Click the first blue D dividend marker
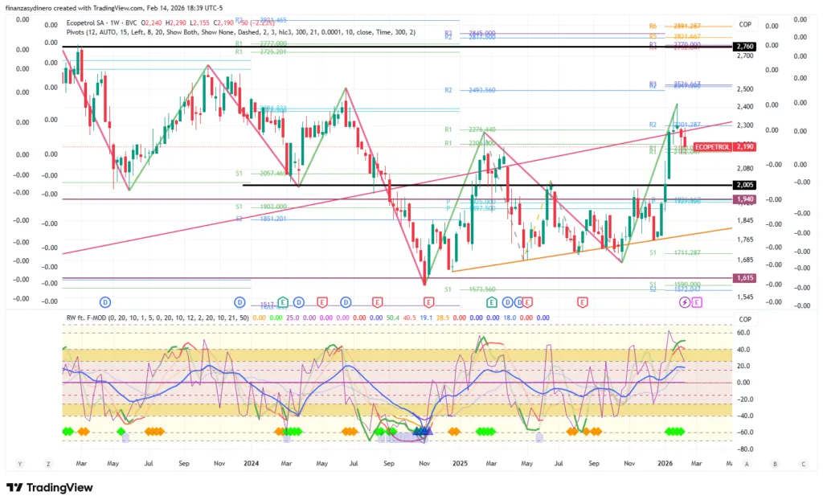Image resolution: width=823 pixels, height=504 pixels. [104, 301]
